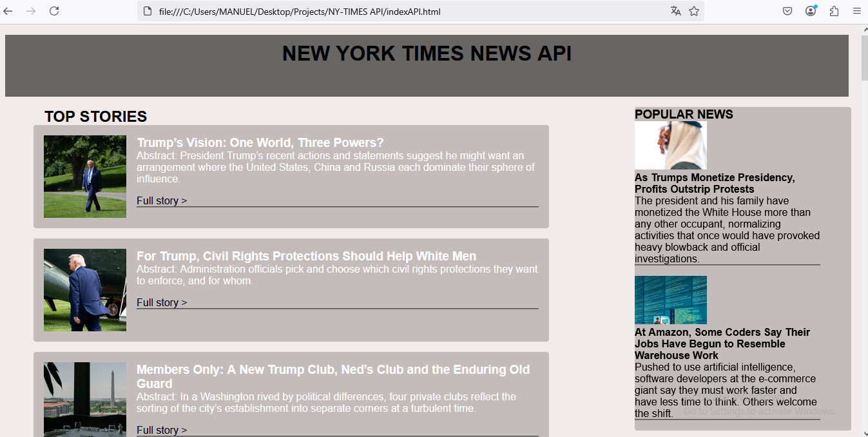Click the Amazon coders article image
This screenshot has width=868, height=437.
(x=671, y=300)
